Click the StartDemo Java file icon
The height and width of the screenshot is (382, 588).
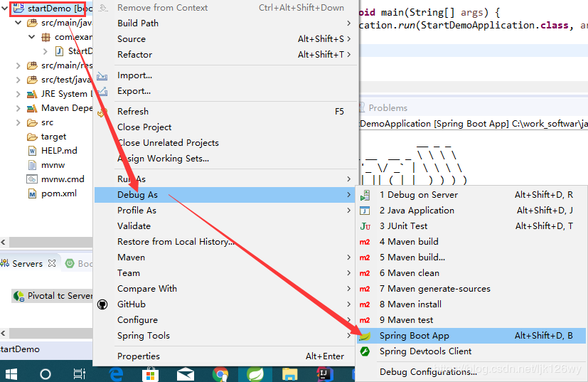tap(59, 51)
